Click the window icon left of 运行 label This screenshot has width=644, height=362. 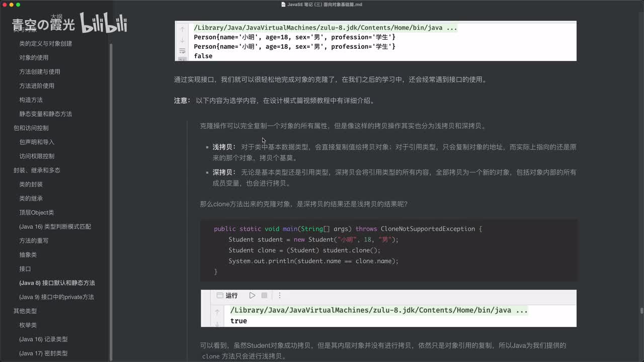coord(219,296)
